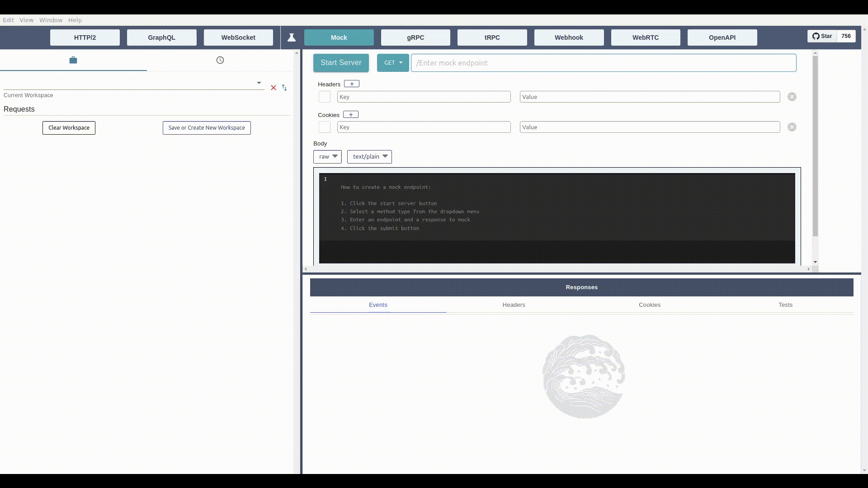
Task: Click the mock endpoint input field
Action: [603, 63]
